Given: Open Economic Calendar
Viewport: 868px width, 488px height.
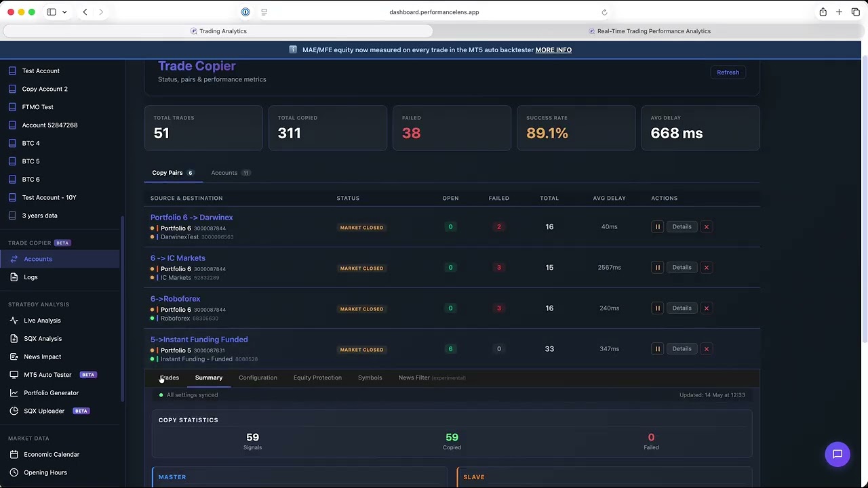Looking at the screenshot, I should pos(52,454).
